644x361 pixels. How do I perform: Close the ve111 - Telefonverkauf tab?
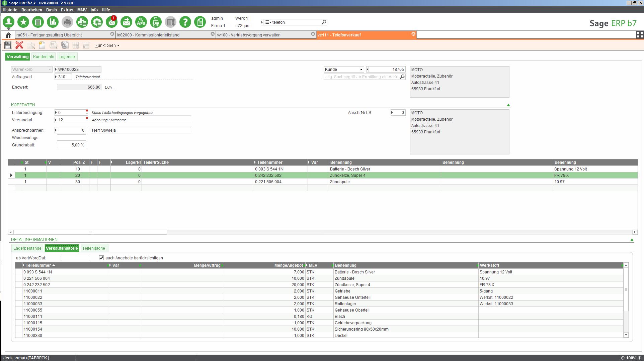[x=413, y=34]
